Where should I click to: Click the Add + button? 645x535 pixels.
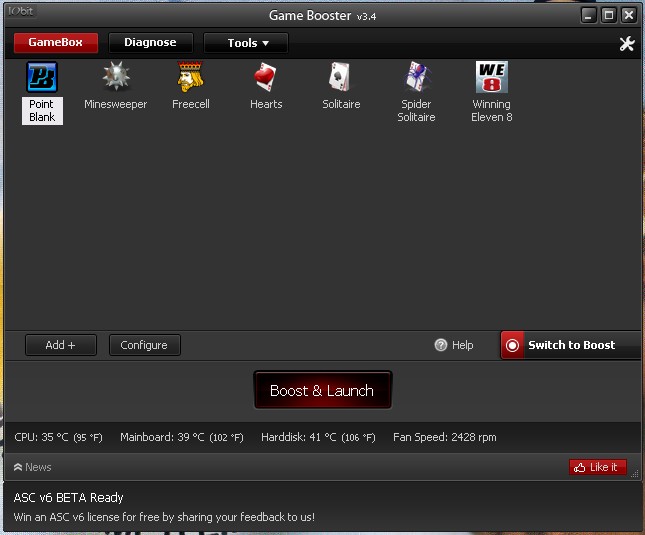tap(60, 345)
